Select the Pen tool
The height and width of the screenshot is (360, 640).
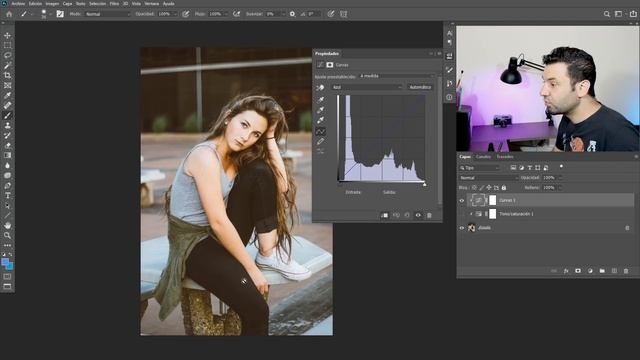pos(7,185)
